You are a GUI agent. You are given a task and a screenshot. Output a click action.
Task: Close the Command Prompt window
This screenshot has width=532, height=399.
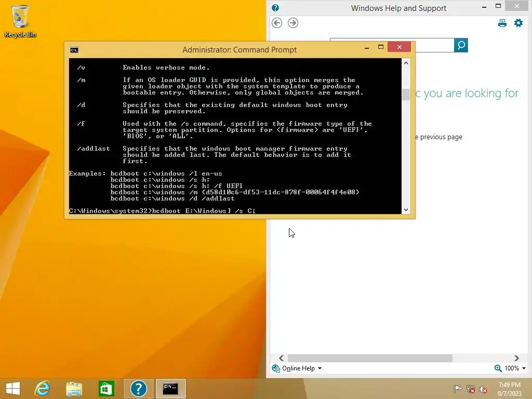click(400, 47)
